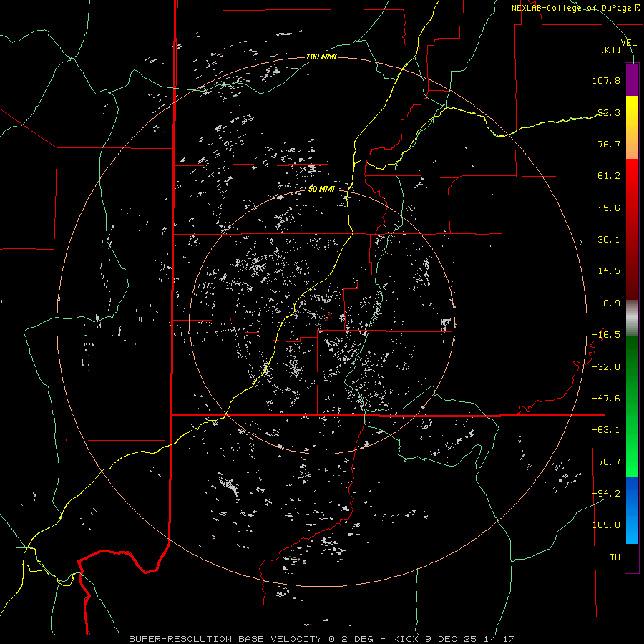
Task: Select the -47.6 velocity scale value
Action: coord(606,399)
